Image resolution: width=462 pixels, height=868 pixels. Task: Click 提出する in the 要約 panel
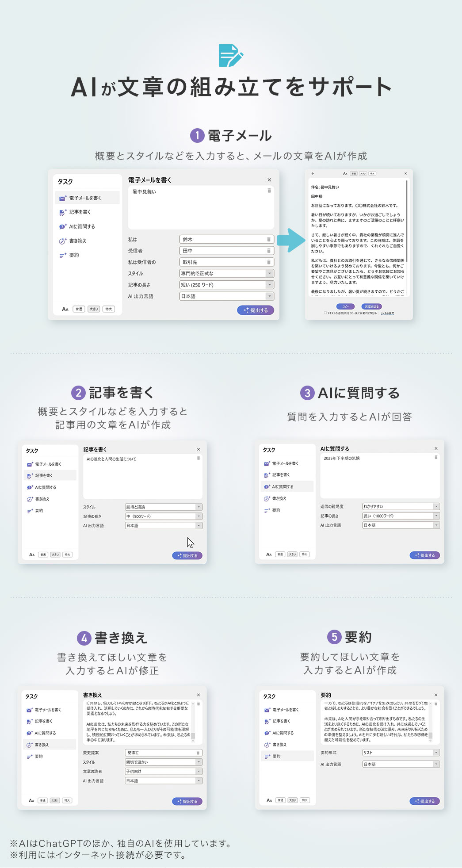[x=425, y=801]
